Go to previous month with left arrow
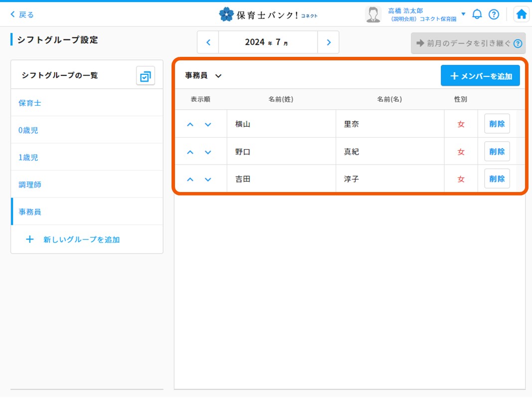The height and width of the screenshot is (399, 532). (208, 42)
